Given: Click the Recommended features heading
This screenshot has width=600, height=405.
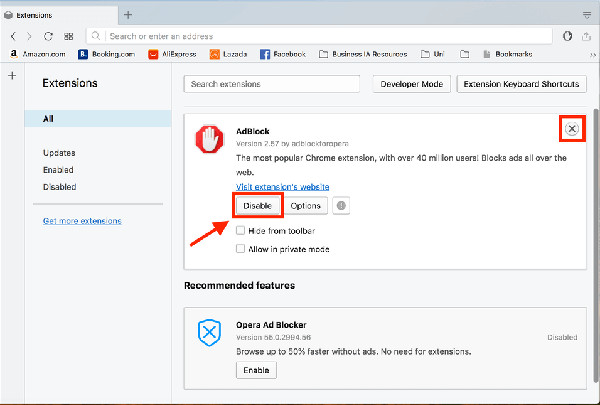Looking at the screenshot, I should coord(240,285).
